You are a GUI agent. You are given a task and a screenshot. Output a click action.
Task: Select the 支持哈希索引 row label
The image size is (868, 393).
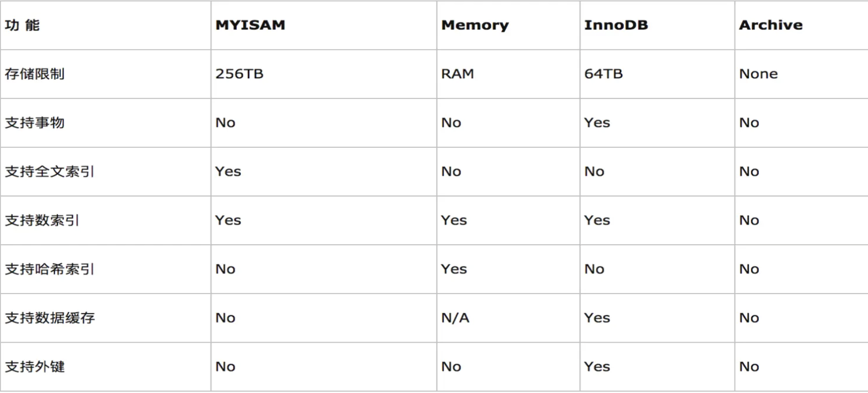point(50,269)
